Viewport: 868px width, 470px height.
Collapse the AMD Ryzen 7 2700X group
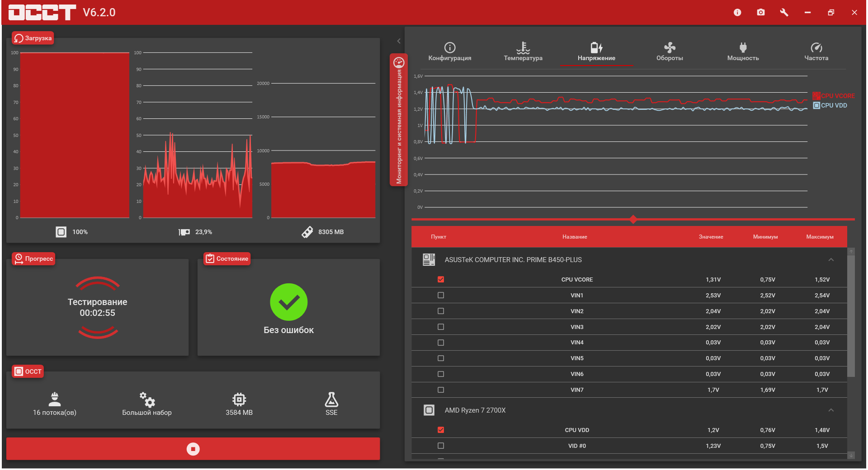pyautogui.click(x=831, y=410)
